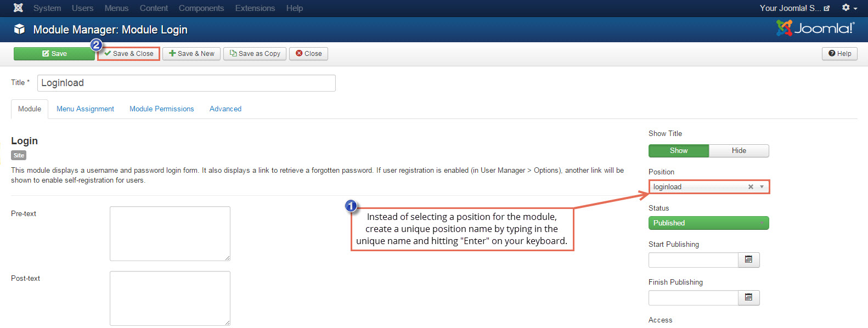Expand the Position dropdown arrow

click(762, 187)
